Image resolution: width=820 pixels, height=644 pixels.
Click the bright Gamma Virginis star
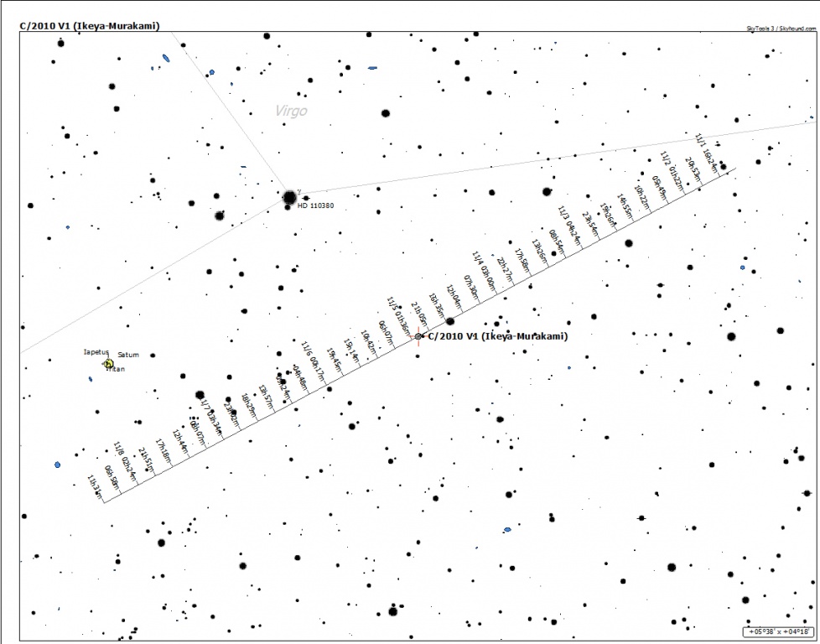(x=289, y=198)
